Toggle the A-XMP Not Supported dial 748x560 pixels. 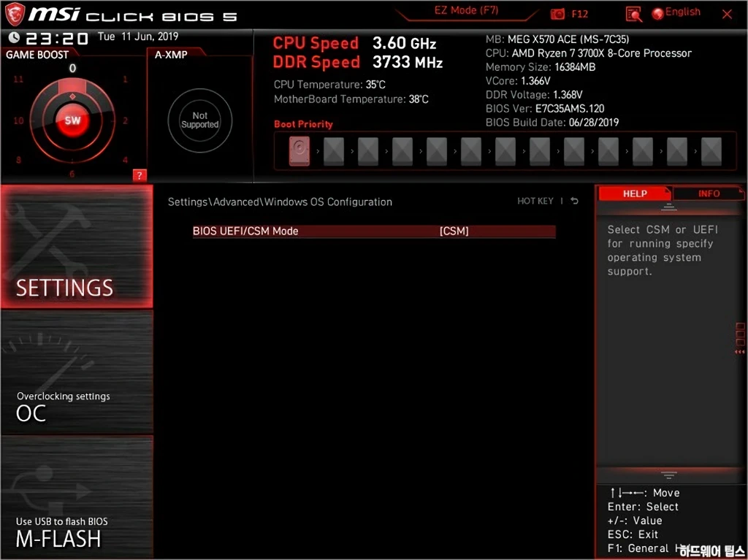click(200, 120)
